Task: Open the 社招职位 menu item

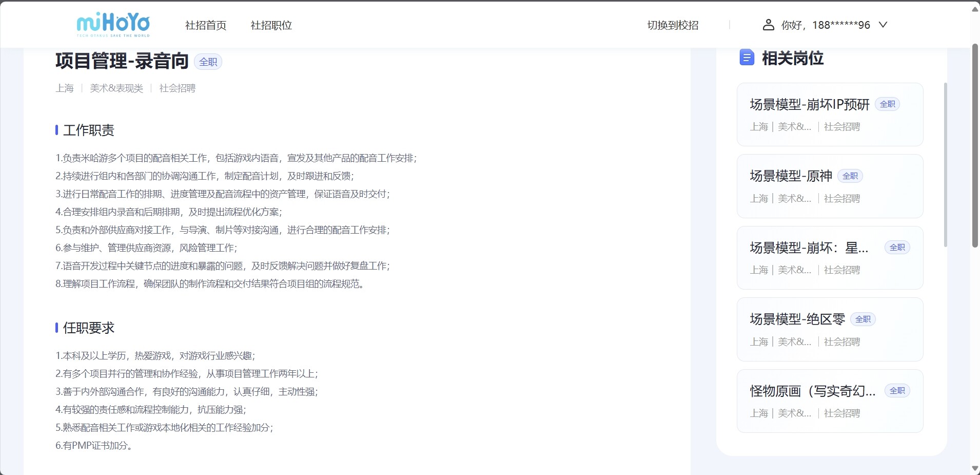Action: click(x=271, y=25)
